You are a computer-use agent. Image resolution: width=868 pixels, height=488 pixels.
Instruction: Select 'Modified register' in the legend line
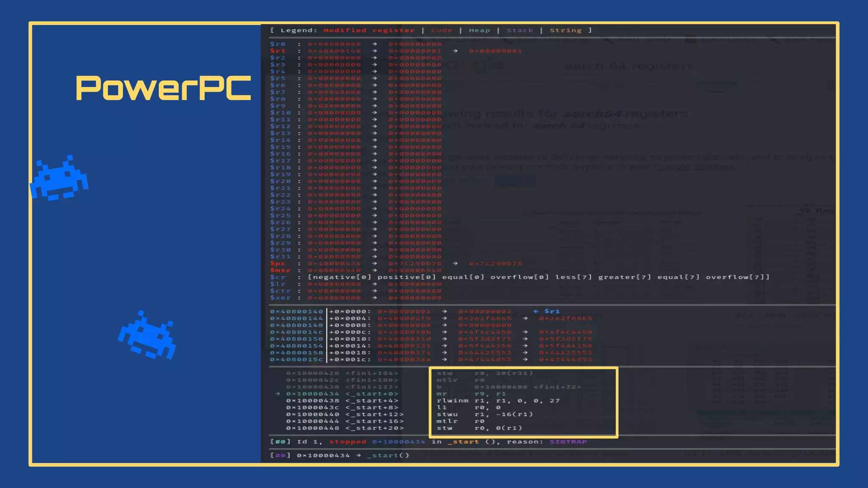369,30
